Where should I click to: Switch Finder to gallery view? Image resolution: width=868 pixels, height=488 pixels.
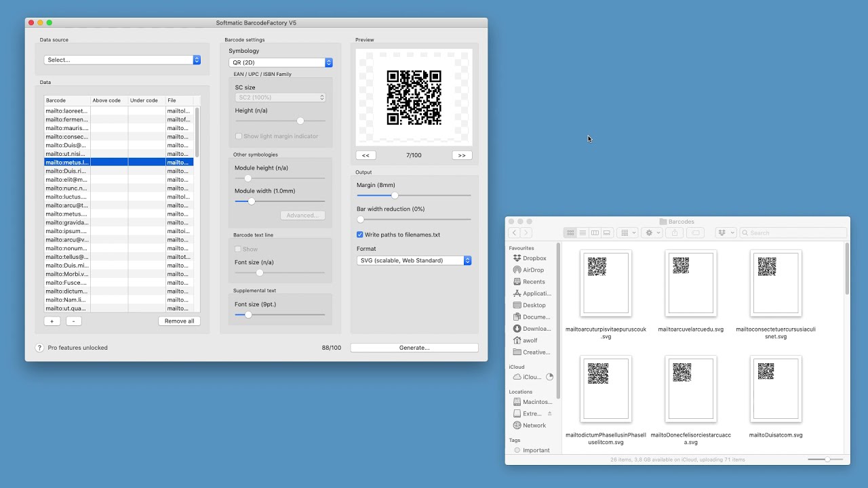coord(607,232)
